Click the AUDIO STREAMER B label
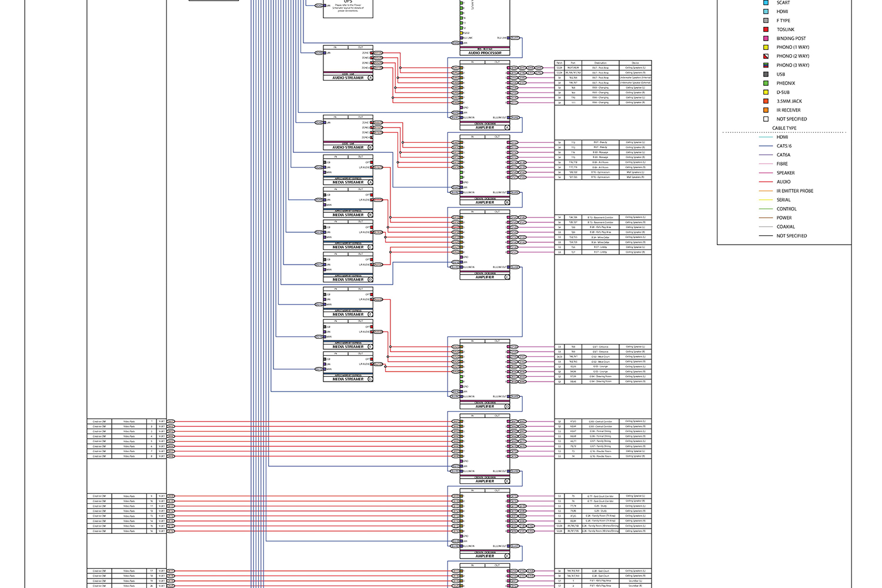The height and width of the screenshot is (588, 882). (348, 148)
